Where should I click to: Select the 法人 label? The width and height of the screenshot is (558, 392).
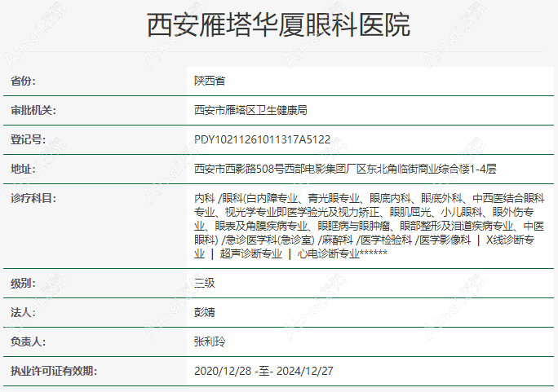click(24, 313)
